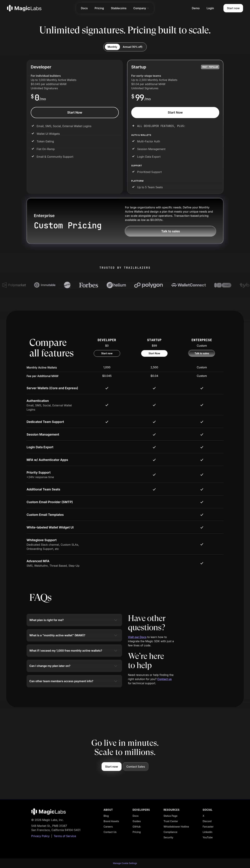Expand the "Can I change my plan later on?" FAQ
This screenshot has height=868, width=250.
(74, 666)
